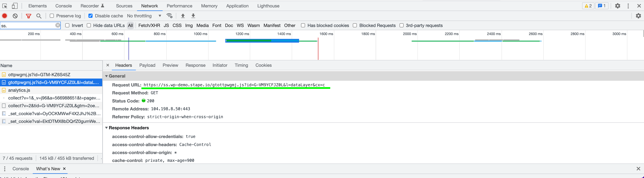644x178 pixels.
Task: View the Response tab
Action: 195,65
